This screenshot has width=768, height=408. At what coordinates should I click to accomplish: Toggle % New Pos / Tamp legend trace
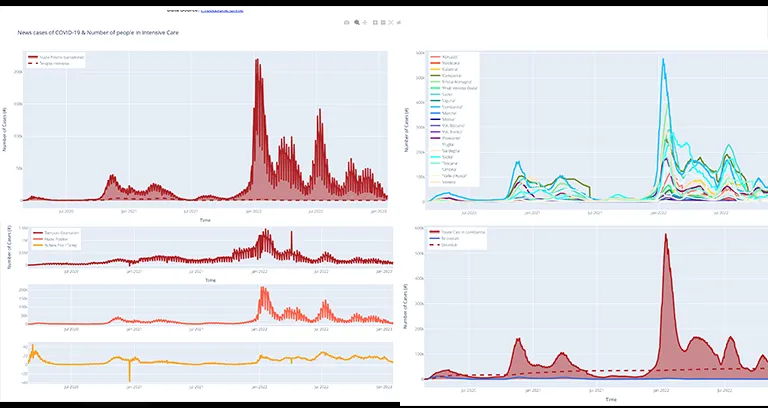click(54, 244)
